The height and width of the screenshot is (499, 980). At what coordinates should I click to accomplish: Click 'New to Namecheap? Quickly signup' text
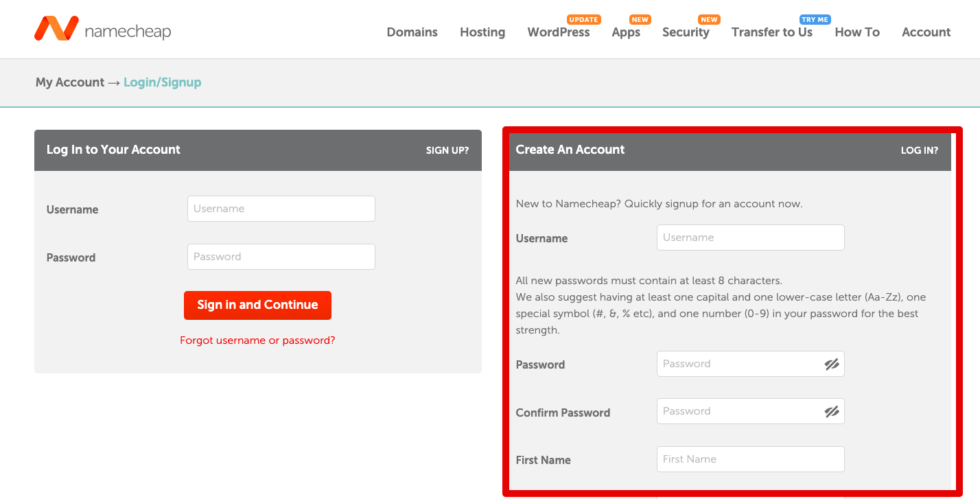click(659, 204)
